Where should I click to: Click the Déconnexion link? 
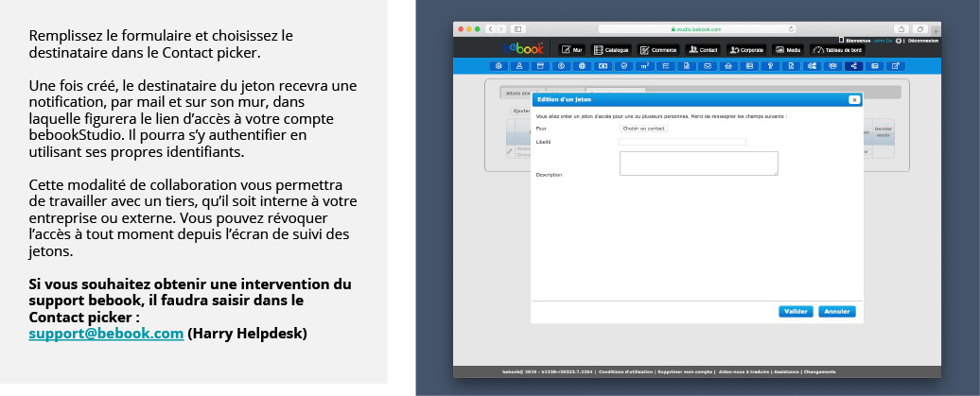tap(923, 41)
